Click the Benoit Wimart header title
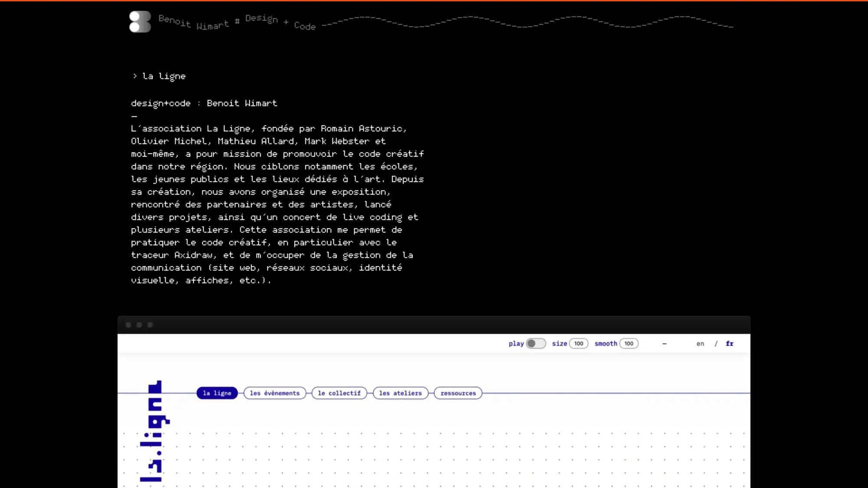 (194, 22)
